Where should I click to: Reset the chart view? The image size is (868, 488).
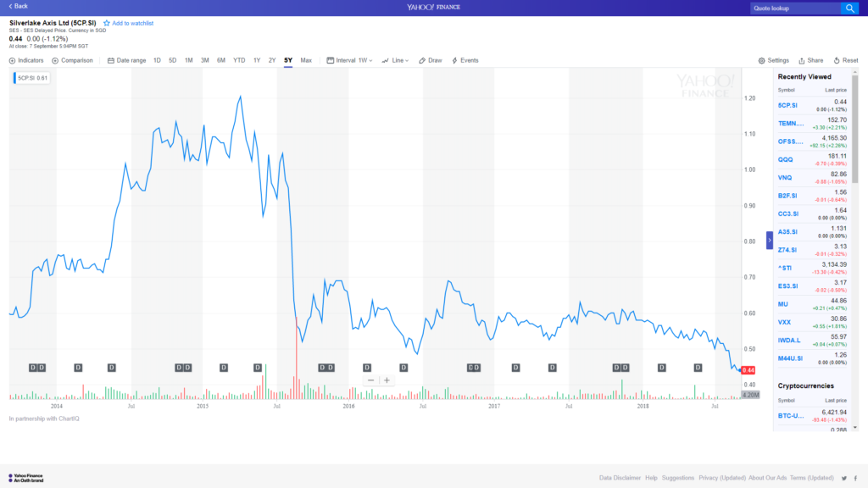[846, 60]
